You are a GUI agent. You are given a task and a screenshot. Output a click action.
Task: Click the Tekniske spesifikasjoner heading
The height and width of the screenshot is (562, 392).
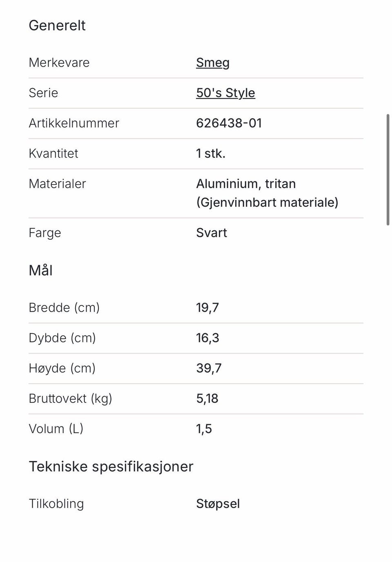[111, 466]
